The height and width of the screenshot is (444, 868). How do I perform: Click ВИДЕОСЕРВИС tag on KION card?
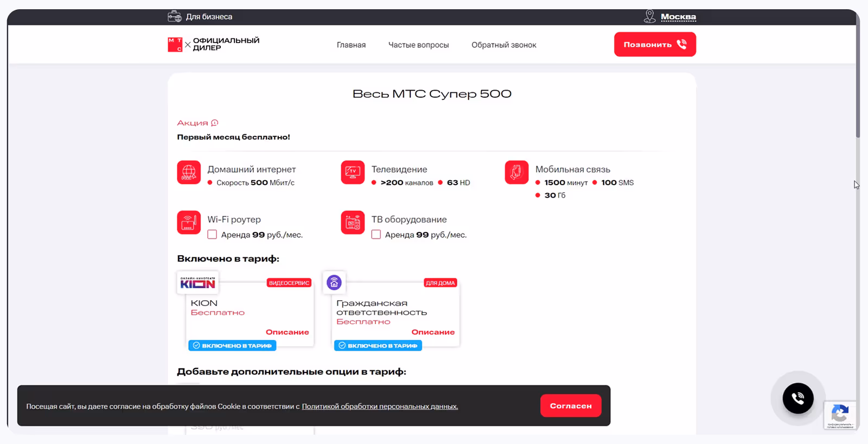point(289,283)
